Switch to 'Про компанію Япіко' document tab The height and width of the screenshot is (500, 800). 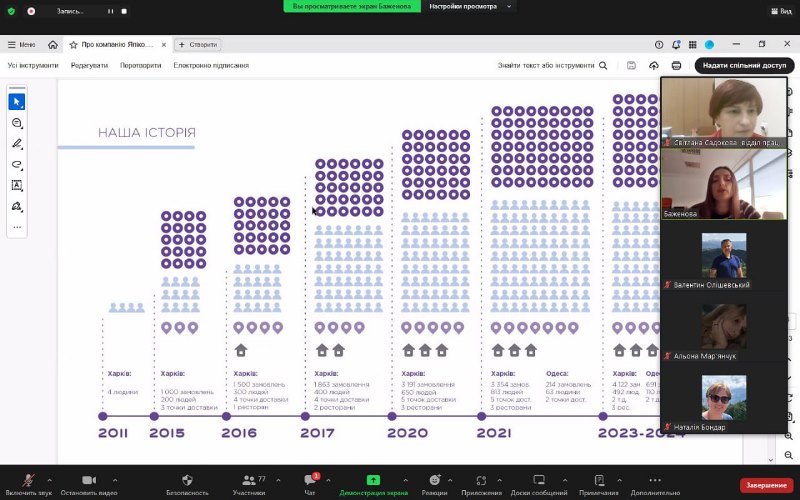click(x=117, y=45)
